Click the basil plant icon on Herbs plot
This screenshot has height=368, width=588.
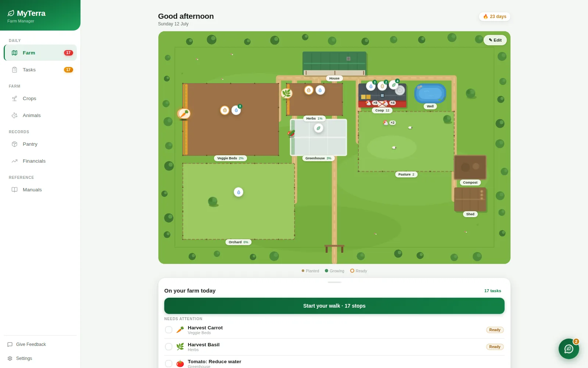pyautogui.click(x=287, y=93)
